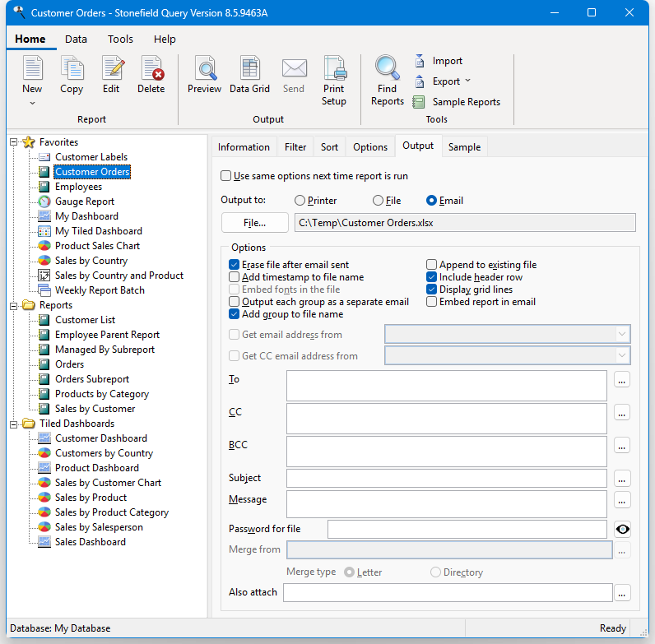This screenshot has width=655, height=644.
Task: Enable Add timestamp to file name
Action: [235, 277]
